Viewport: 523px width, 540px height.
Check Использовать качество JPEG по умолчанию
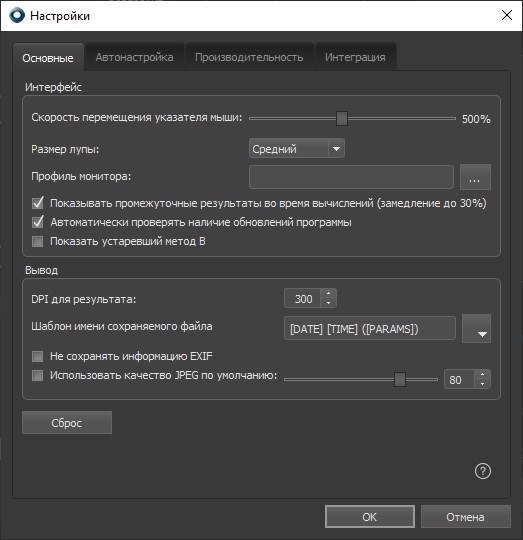(38, 375)
